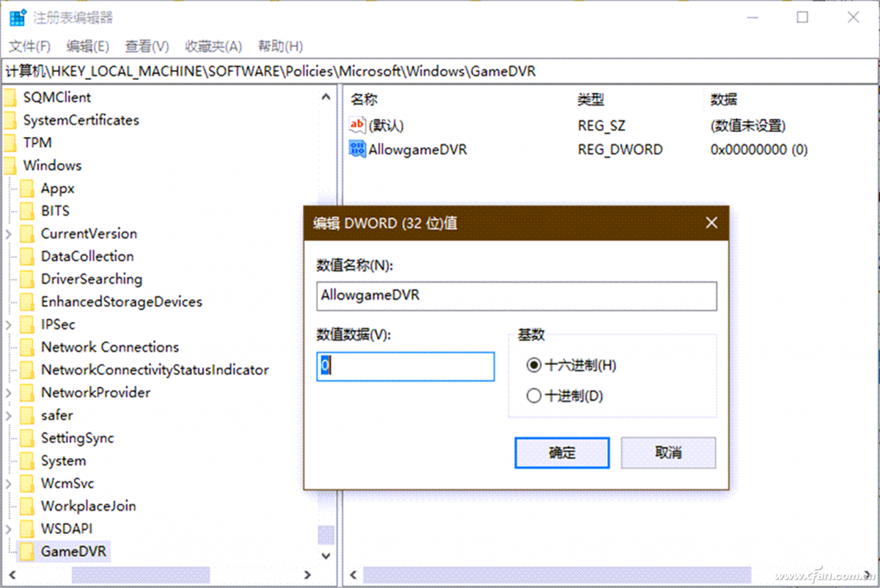Click the Registry Editor app icon in title bar
Screen dimensions: 880x588
tap(18, 18)
